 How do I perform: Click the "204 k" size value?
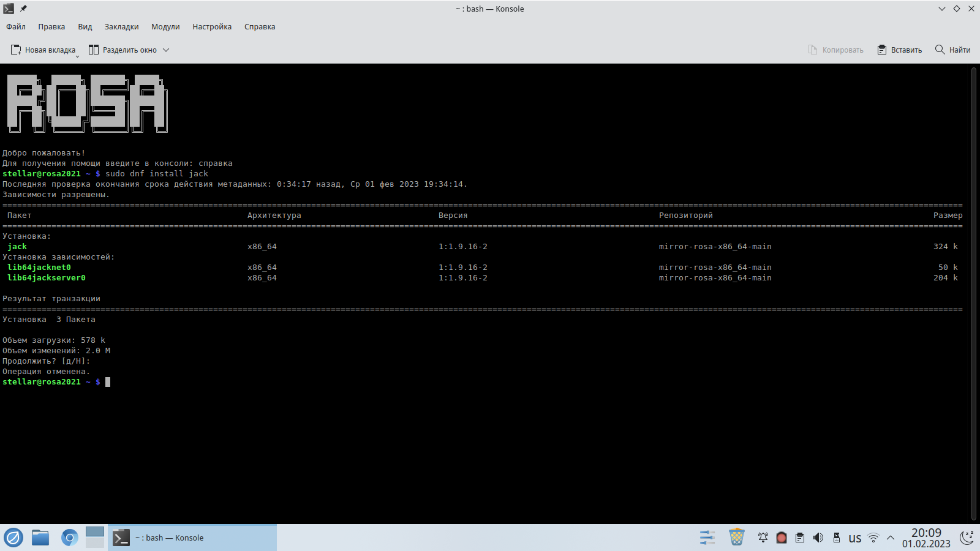click(946, 278)
